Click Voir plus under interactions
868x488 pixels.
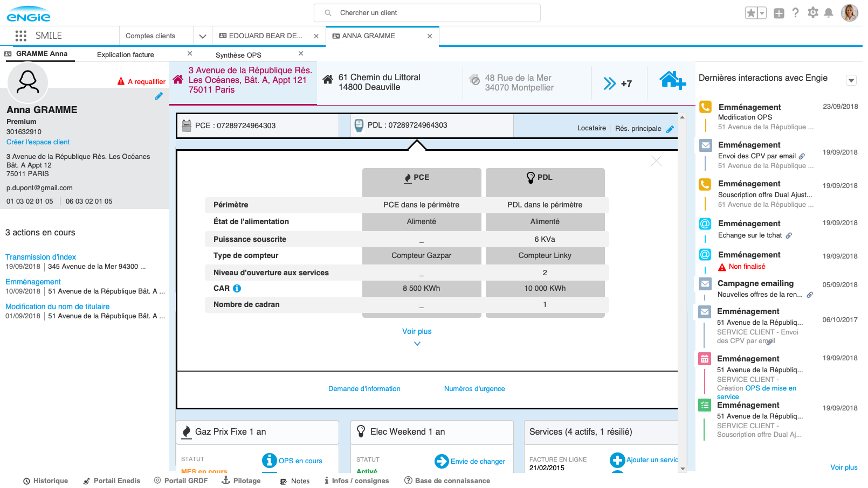click(x=844, y=468)
